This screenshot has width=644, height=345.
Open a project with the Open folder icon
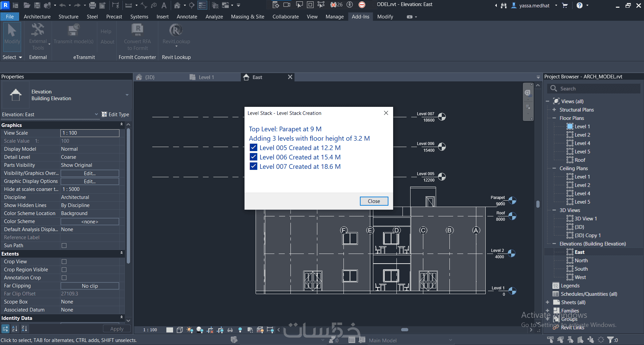[27, 5]
